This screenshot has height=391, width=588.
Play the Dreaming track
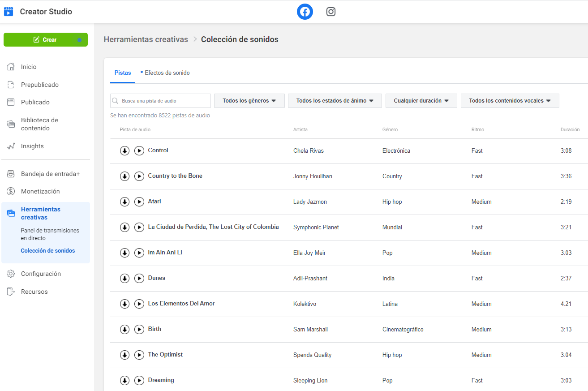pyautogui.click(x=139, y=381)
